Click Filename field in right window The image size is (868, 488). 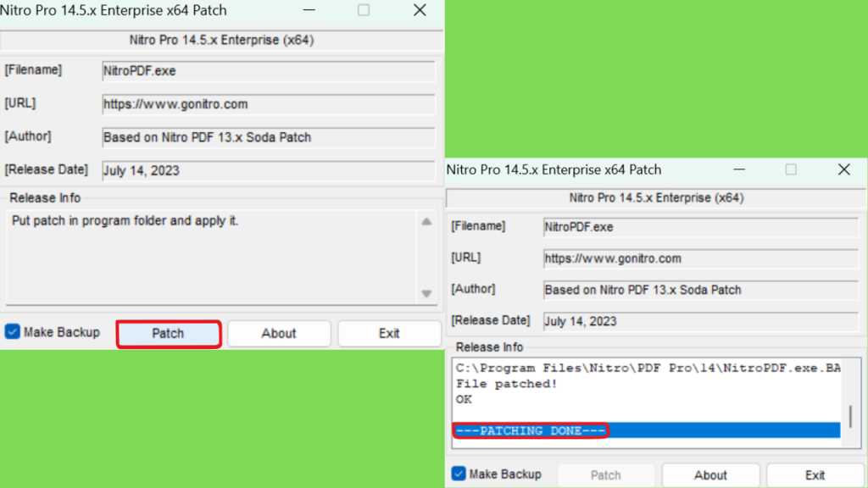pos(701,227)
